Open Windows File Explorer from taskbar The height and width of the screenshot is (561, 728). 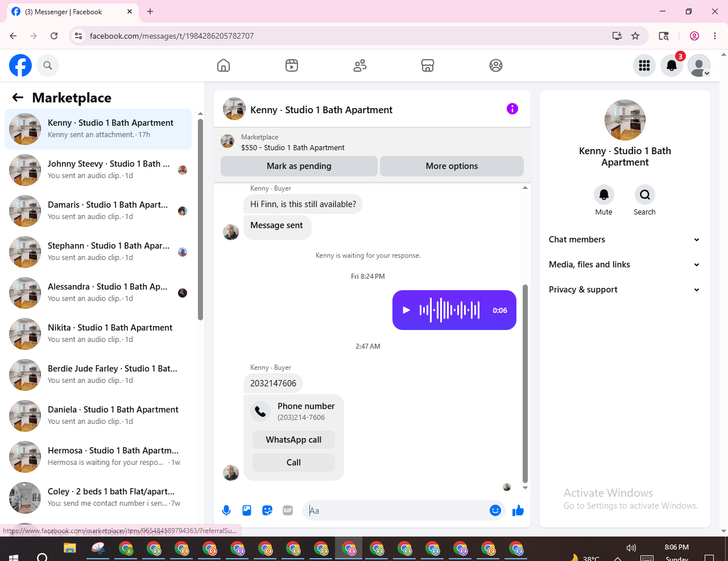69,548
